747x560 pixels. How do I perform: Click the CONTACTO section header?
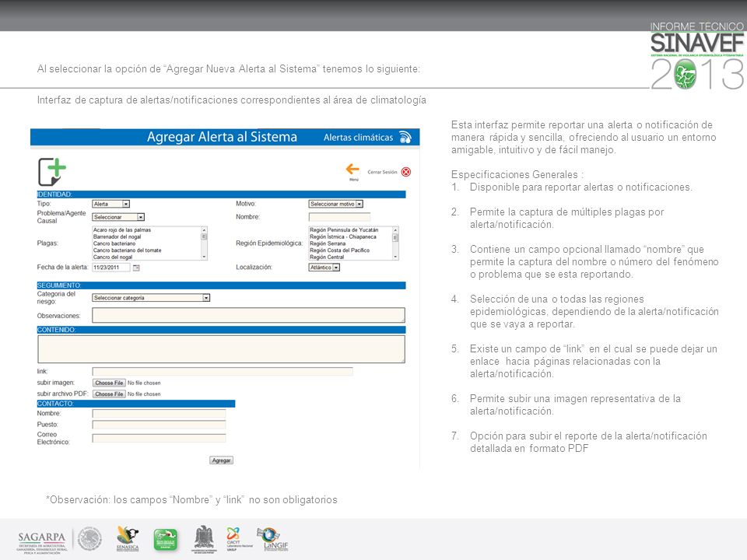[x=135, y=404]
